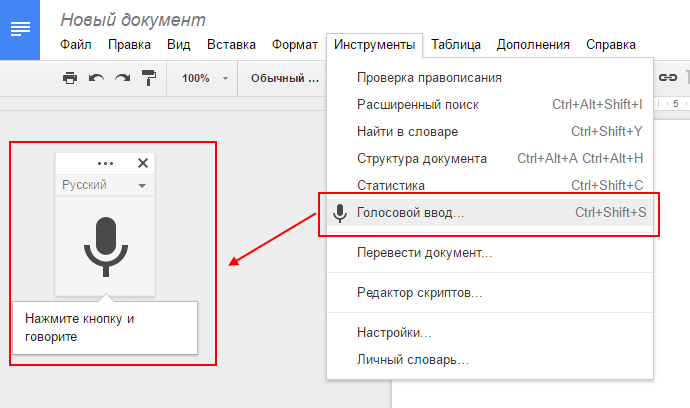Choose Голосовой ввод from the menu

pyautogui.click(x=410, y=213)
